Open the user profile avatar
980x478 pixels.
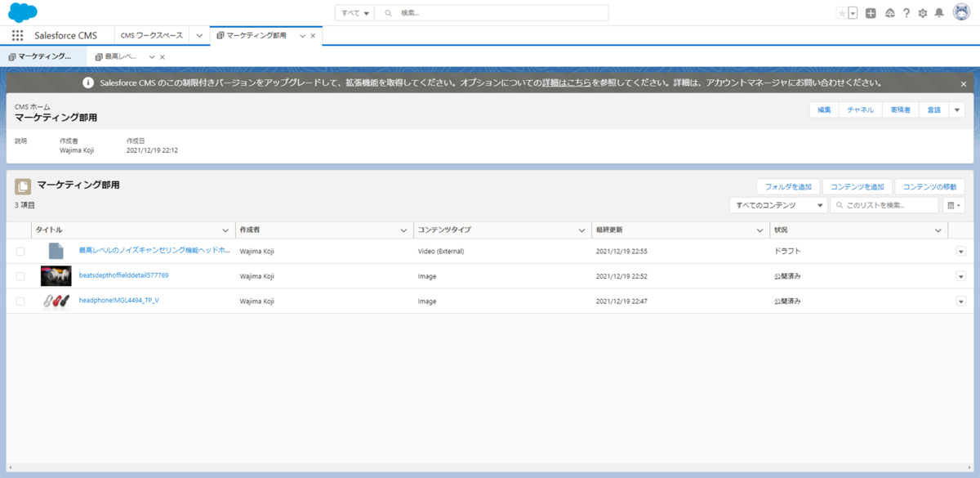[x=961, y=13]
